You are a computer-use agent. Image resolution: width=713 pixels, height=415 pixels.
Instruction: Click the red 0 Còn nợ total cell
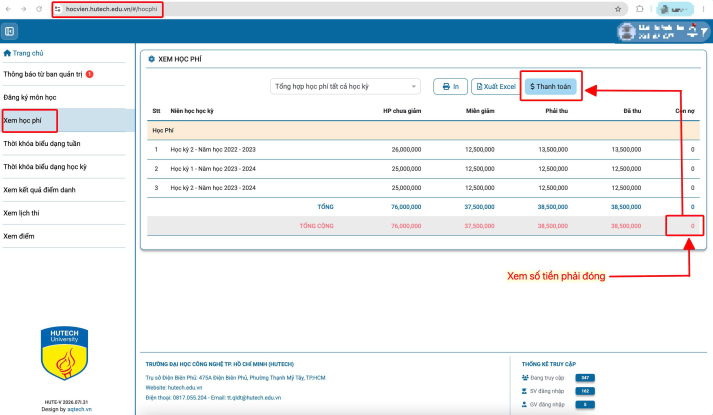click(693, 226)
